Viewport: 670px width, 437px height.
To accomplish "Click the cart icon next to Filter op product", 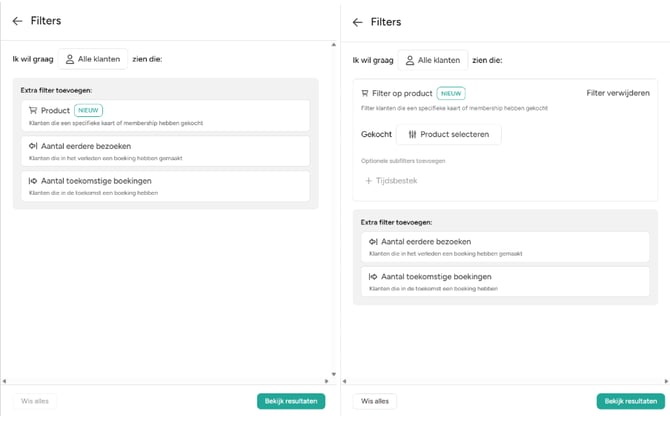I will [365, 93].
